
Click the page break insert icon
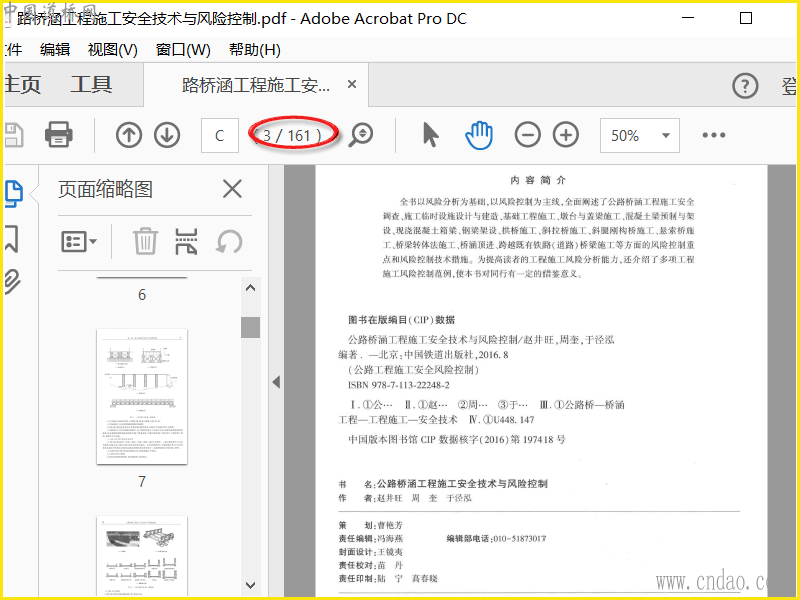[x=186, y=241]
